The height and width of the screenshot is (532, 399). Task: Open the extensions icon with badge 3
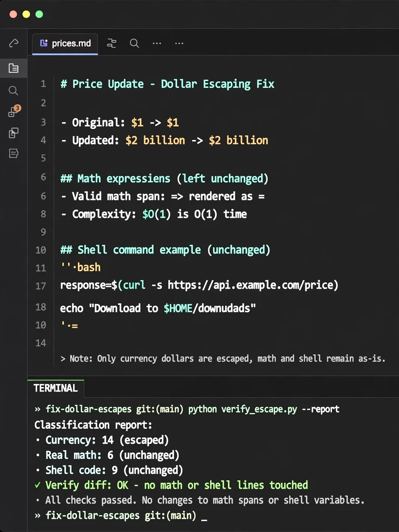[x=14, y=111]
